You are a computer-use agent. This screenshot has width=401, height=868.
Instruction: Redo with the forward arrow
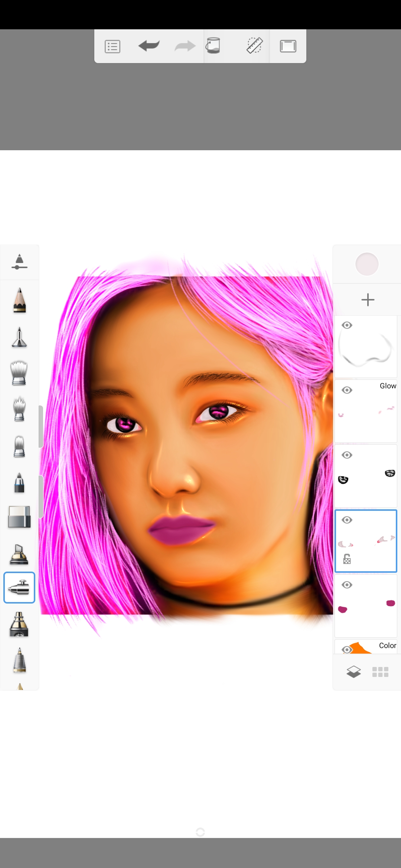click(x=185, y=46)
